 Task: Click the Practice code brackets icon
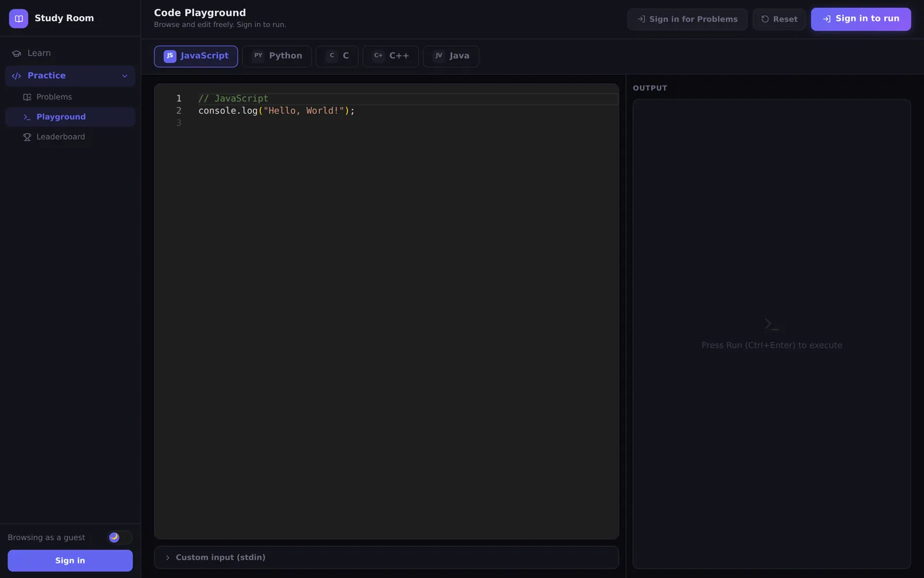16,76
